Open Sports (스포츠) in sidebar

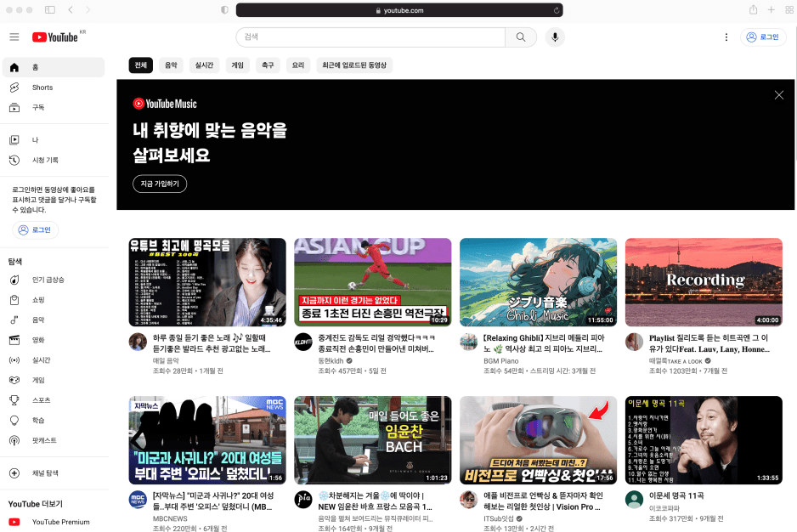[x=54, y=400]
